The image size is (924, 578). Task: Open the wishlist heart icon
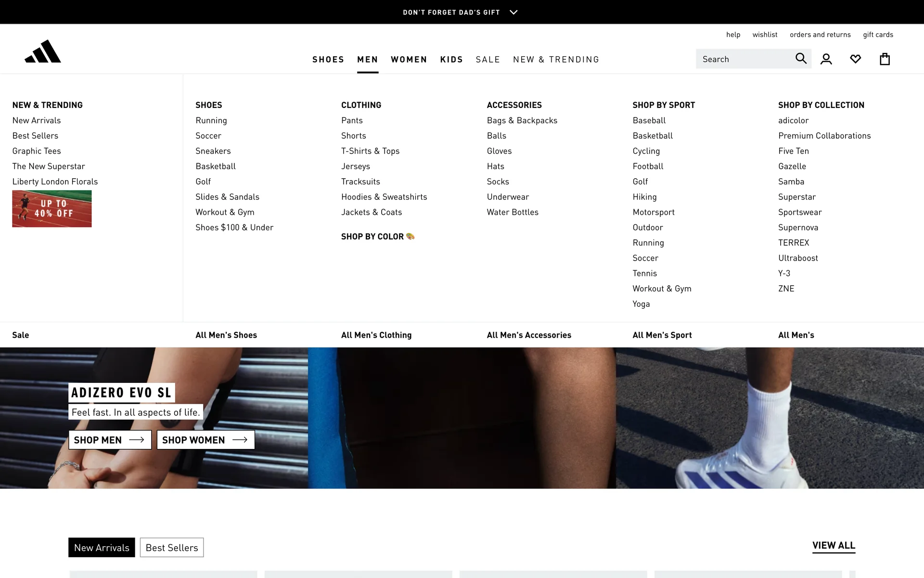click(x=855, y=59)
